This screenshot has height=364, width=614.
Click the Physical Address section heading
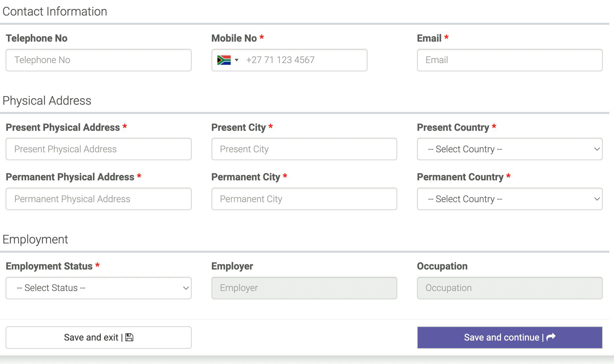(x=47, y=101)
